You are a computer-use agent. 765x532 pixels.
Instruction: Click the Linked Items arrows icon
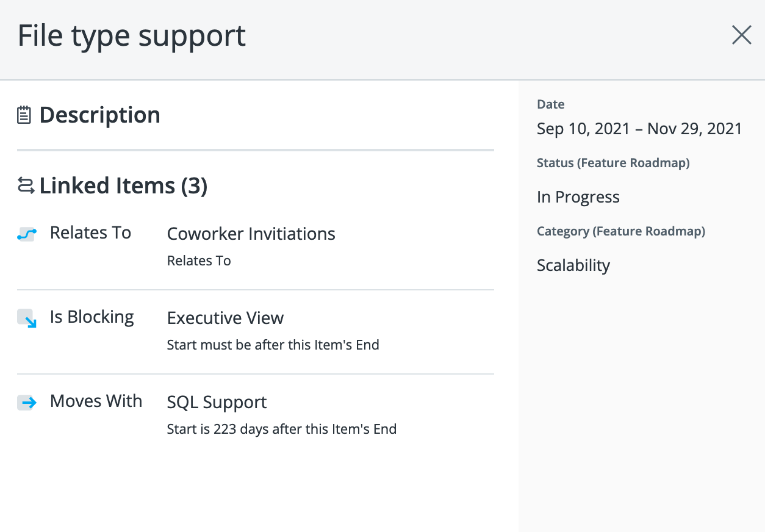click(26, 185)
